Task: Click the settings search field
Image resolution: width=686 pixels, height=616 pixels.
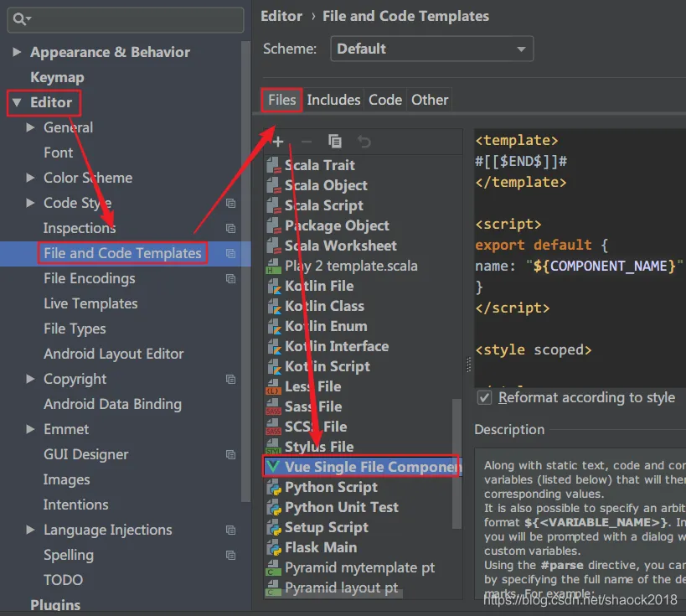Action: 126,20
